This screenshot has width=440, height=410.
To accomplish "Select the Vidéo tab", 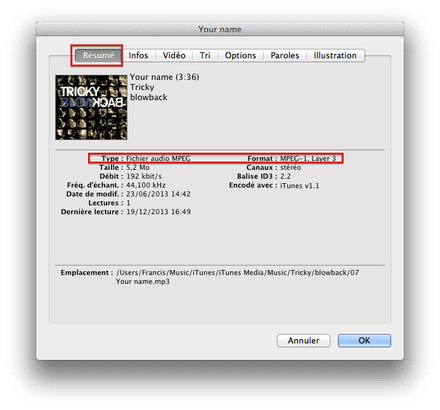I will 174,55.
